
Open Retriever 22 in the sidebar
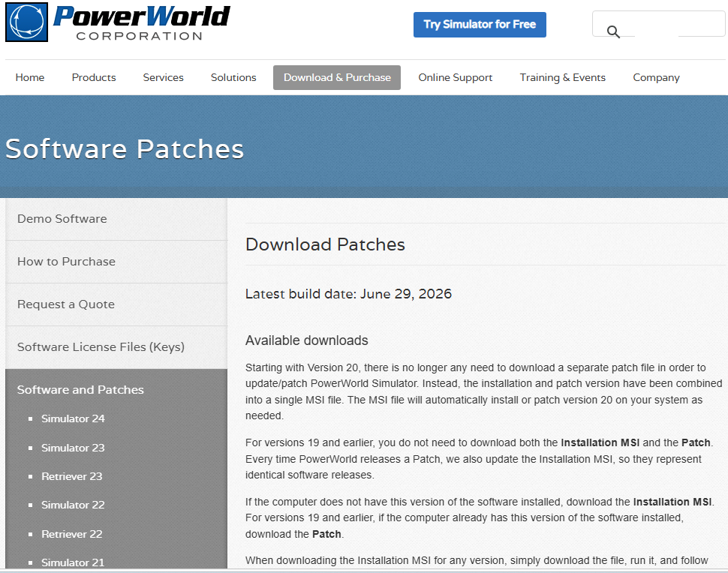click(71, 534)
